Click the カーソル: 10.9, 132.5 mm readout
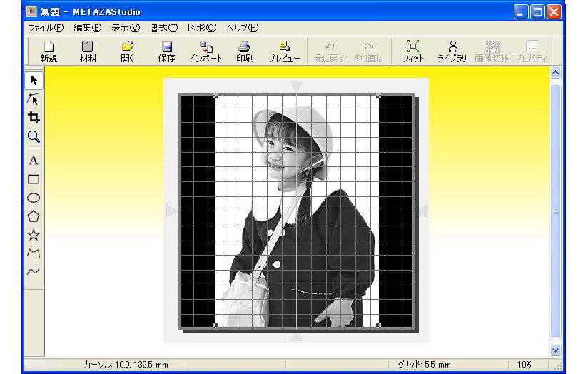Image resolution: width=588 pixels, height=374 pixels. [x=126, y=365]
